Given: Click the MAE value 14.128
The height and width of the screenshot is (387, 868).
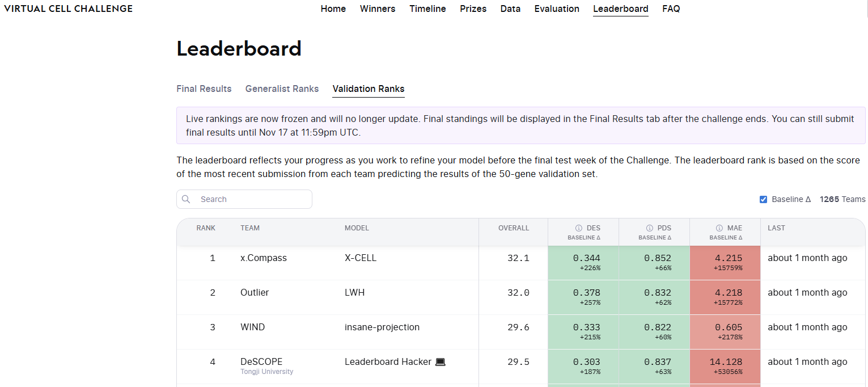Looking at the screenshot, I should (x=726, y=362).
